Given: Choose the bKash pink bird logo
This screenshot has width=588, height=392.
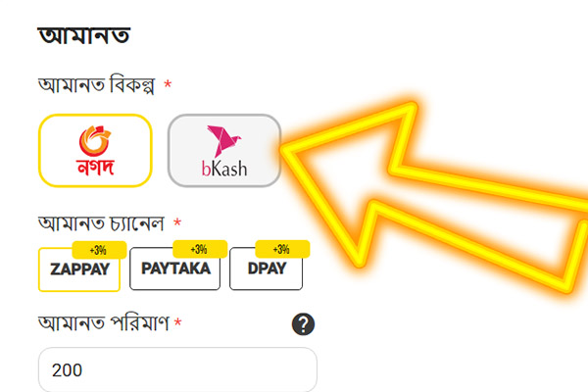Looking at the screenshot, I should (223, 141).
